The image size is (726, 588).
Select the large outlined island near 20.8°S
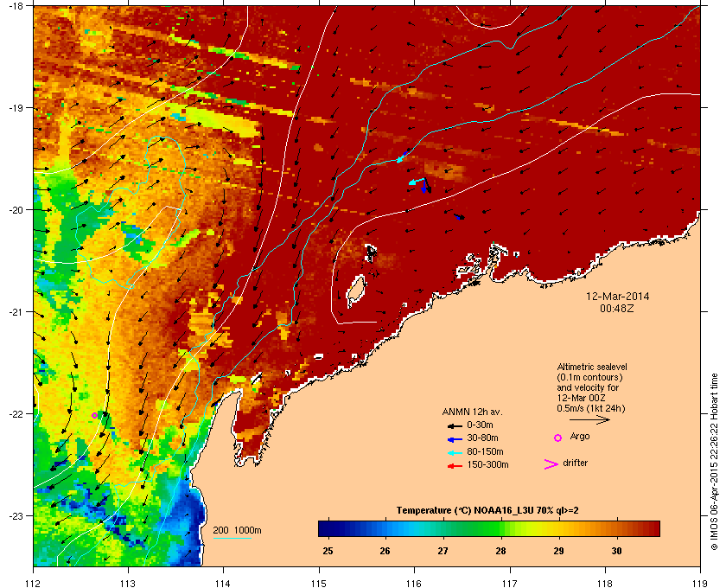pyautogui.click(x=355, y=291)
